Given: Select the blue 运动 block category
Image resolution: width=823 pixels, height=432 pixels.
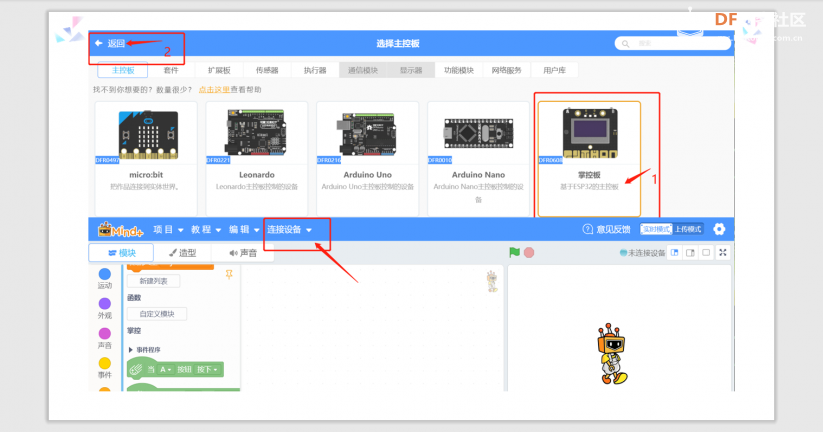Looking at the screenshot, I should click(x=104, y=278).
